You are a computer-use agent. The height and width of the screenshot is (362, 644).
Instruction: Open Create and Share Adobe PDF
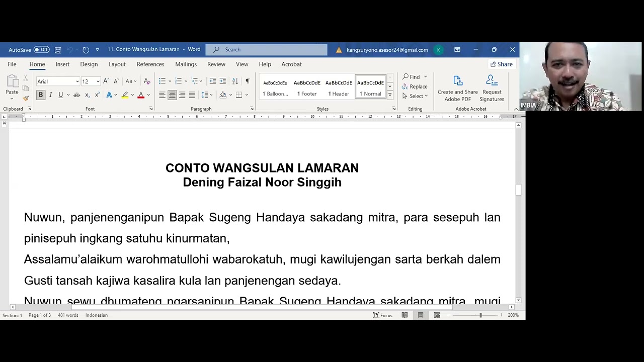[x=457, y=88]
